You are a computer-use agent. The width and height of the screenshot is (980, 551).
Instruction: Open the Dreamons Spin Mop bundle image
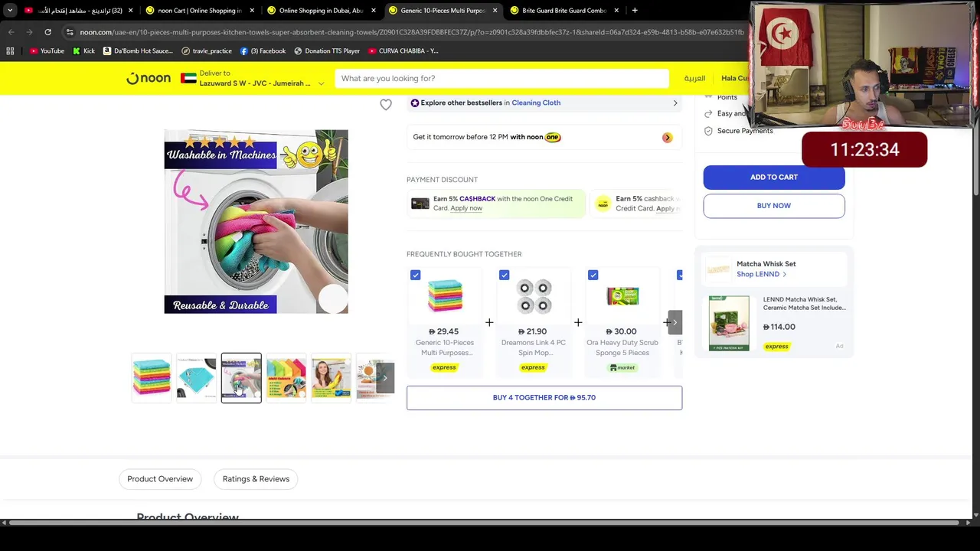coord(534,296)
